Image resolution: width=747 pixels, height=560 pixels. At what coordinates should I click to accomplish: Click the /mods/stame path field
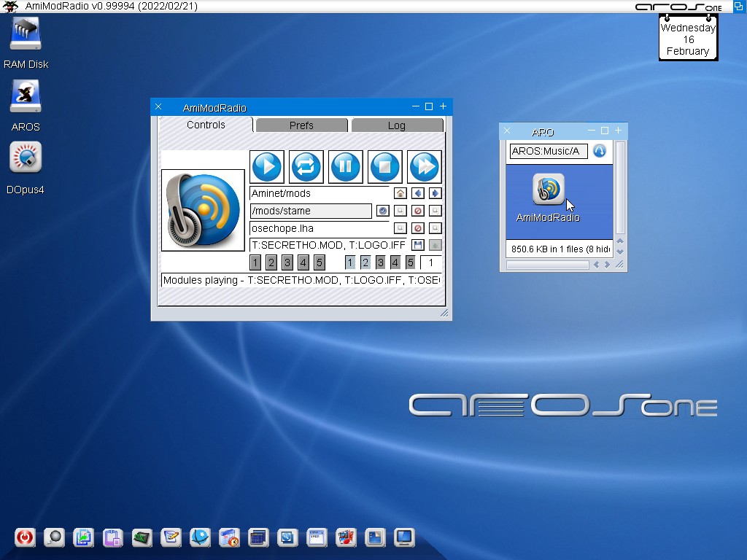pos(311,211)
